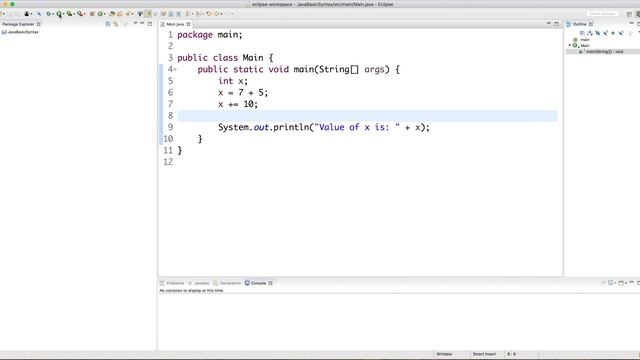
Task: Switch to the Problems tab
Action: (172, 283)
